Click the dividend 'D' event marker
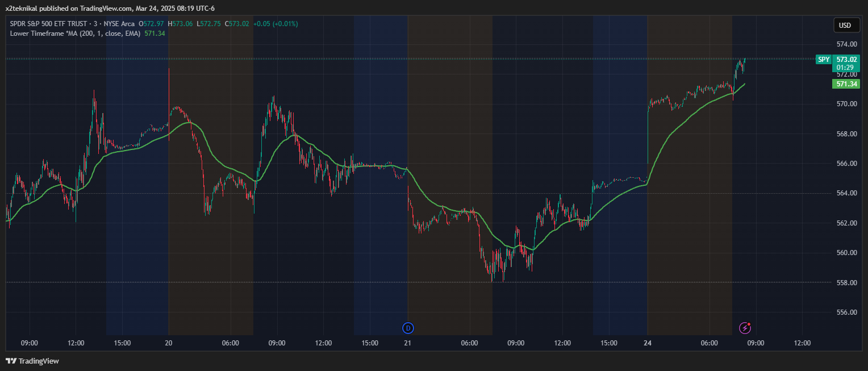 point(408,328)
